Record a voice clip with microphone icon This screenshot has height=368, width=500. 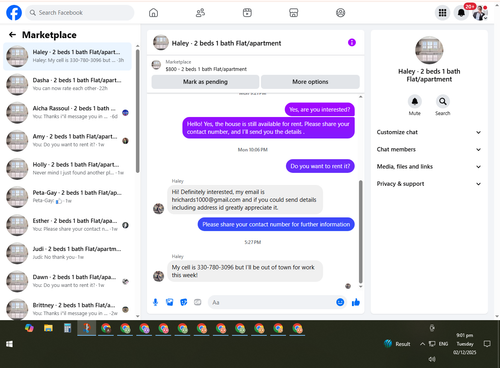(x=155, y=302)
